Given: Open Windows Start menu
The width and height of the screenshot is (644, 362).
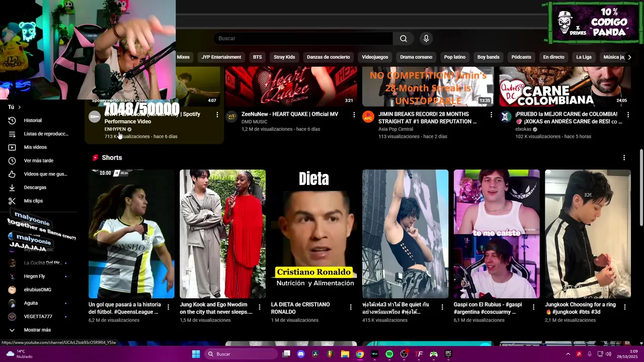Looking at the screenshot, I should (x=196, y=354).
